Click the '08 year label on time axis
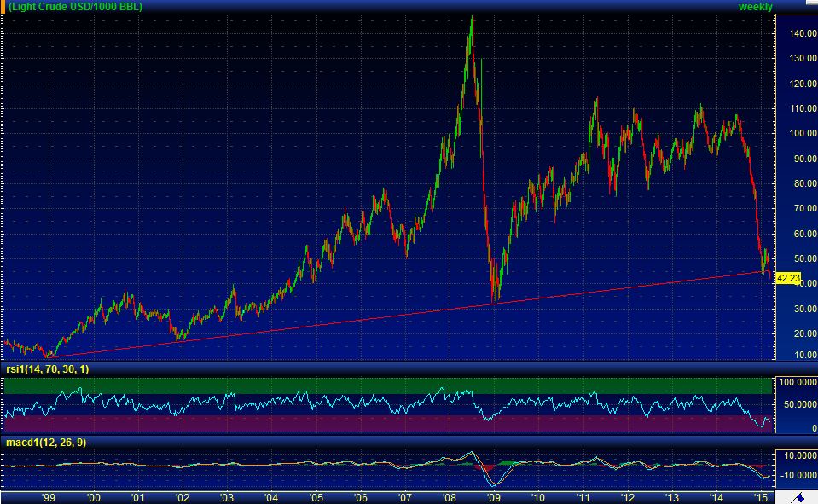This screenshot has height=504, width=818. pyautogui.click(x=449, y=497)
